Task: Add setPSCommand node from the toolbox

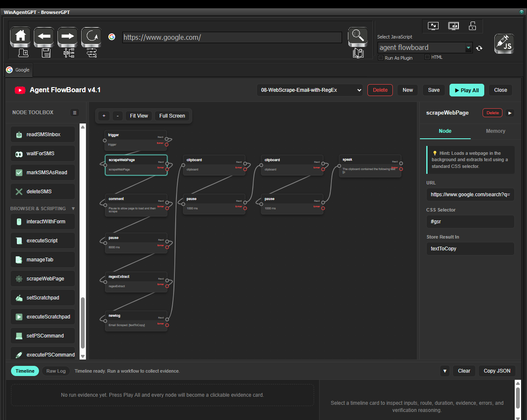Action: pos(43,336)
